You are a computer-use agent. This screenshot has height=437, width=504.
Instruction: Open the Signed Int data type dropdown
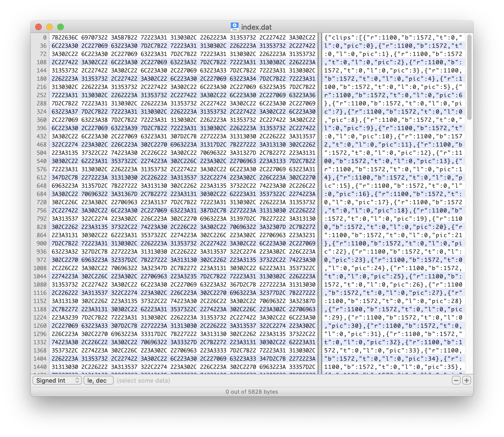(x=57, y=380)
